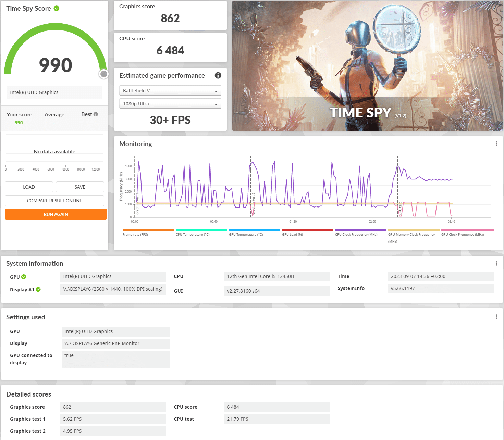Click the LOAD button
The height and width of the screenshot is (440, 504).
(x=29, y=187)
